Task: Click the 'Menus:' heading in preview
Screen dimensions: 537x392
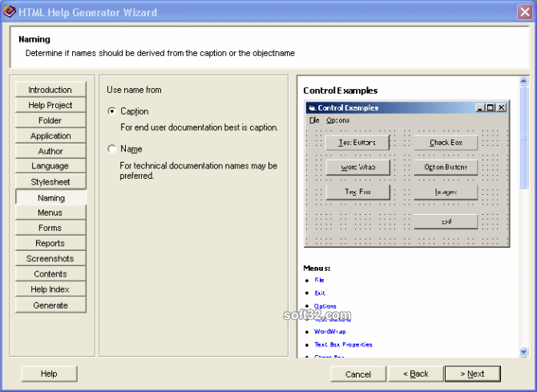Action: pos(317,268)
